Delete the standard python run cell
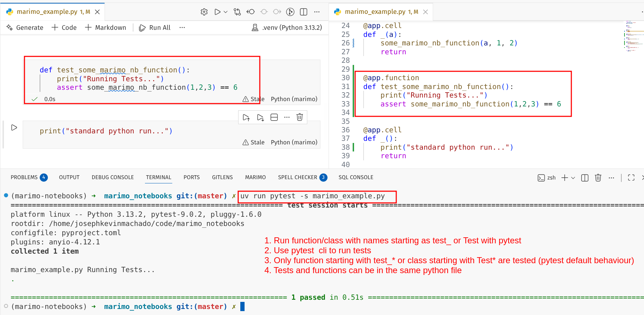The image size is (644, 315). coord(299,117)
